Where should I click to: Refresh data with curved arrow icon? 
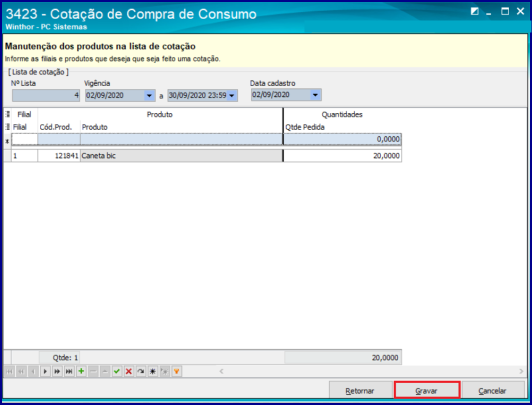pos(140,371)
